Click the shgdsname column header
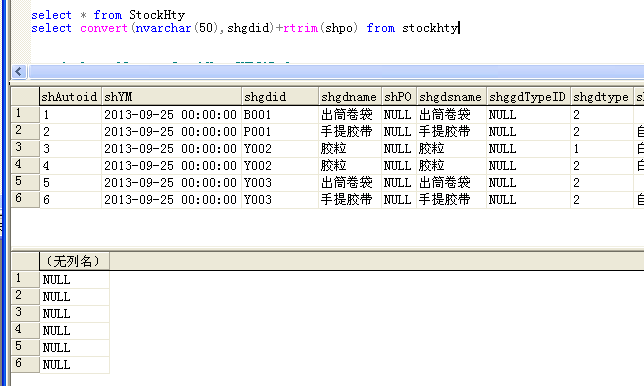 [x=451, y=97]
